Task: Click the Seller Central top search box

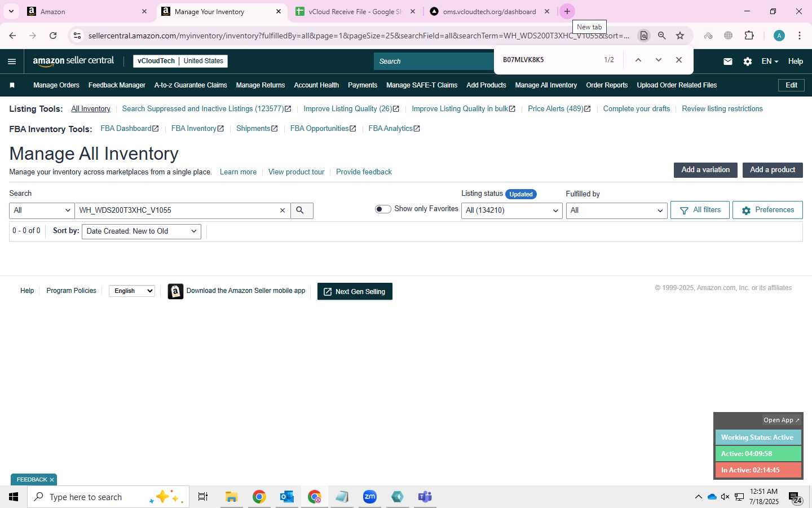Action: 433,62
